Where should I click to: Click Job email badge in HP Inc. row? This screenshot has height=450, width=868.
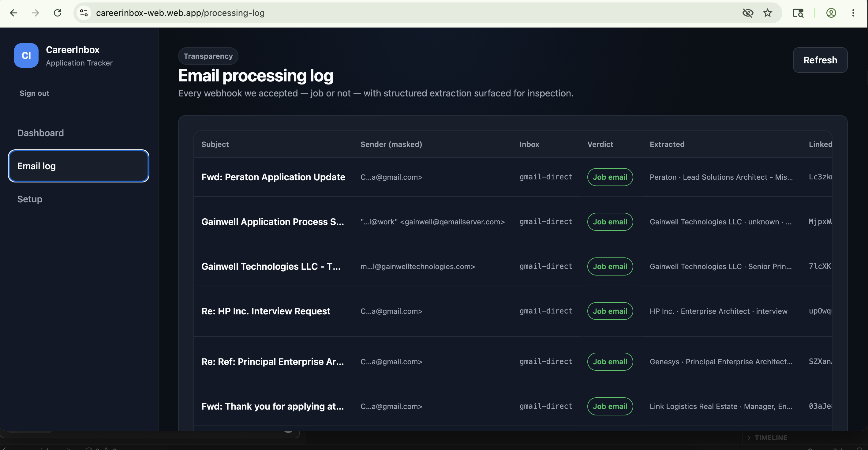click(610, 311)
